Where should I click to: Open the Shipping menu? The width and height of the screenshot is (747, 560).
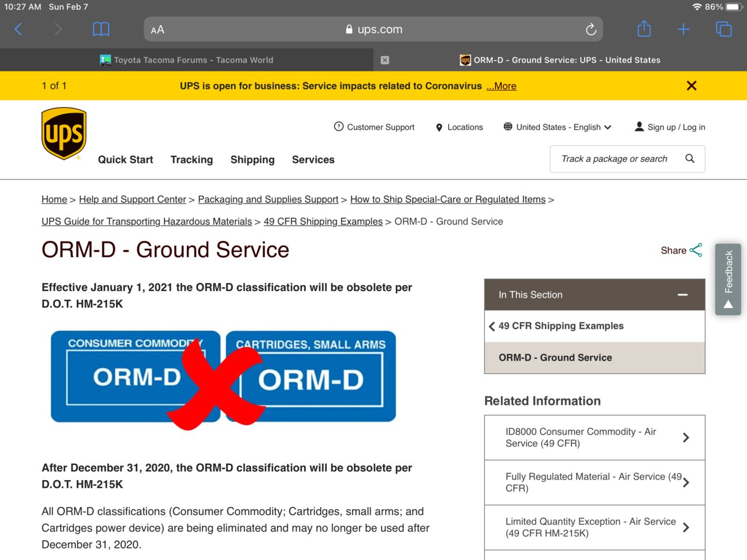tap(252, 160)
